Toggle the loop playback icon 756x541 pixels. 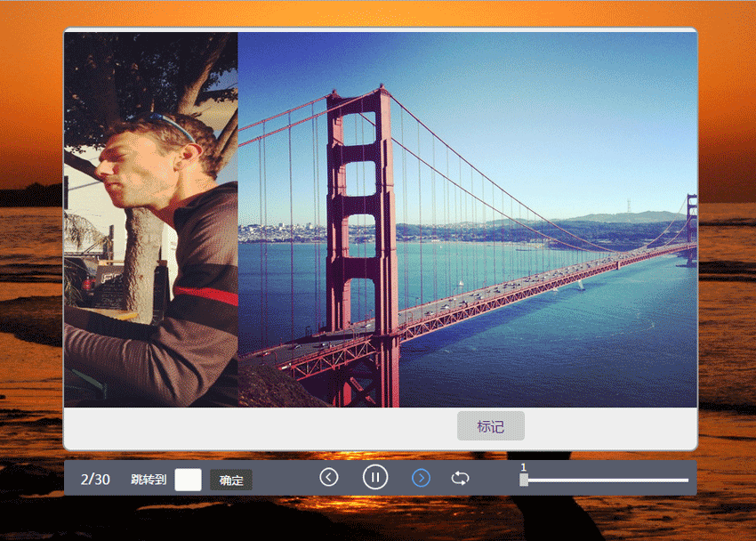[460, 478]
